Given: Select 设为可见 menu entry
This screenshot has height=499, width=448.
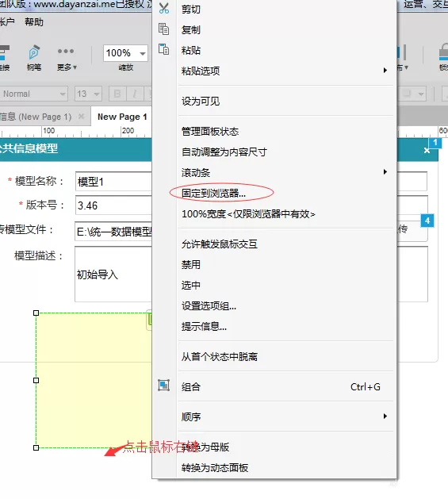Looking at the screenshot, I should (x=274, y=102).
